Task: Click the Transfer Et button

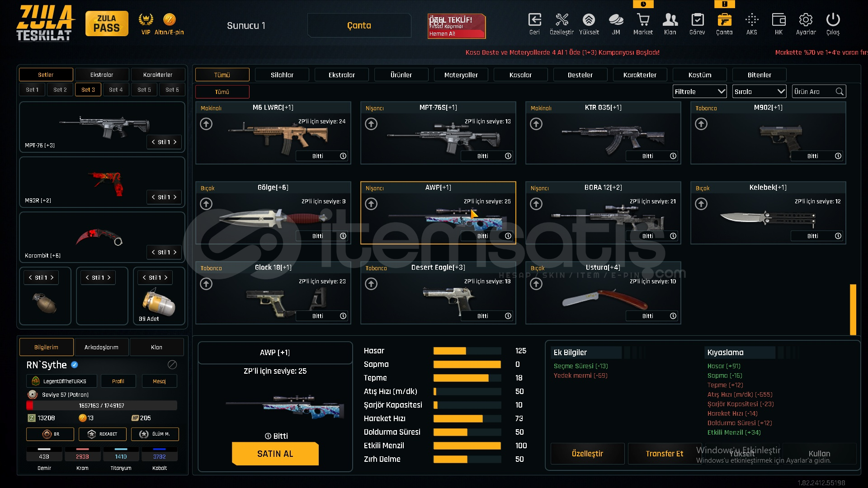Action: [664, 454]
